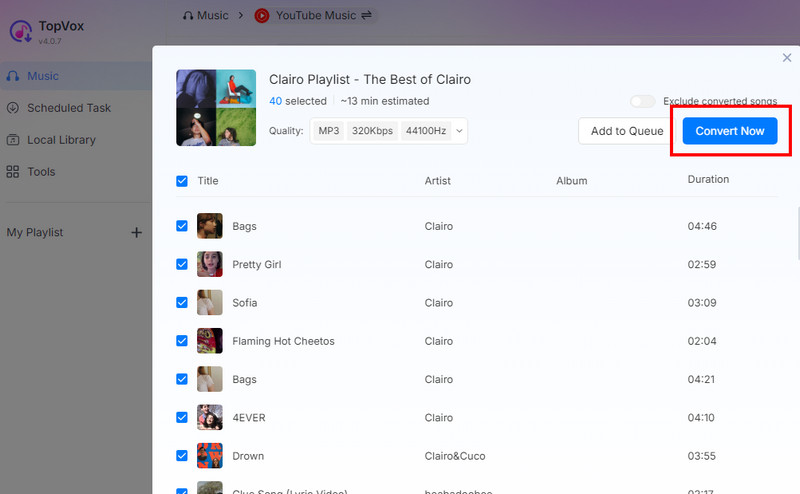Close the conversion dialog
Viewport: 800px width, 494px height.
(x=786, y=59)
